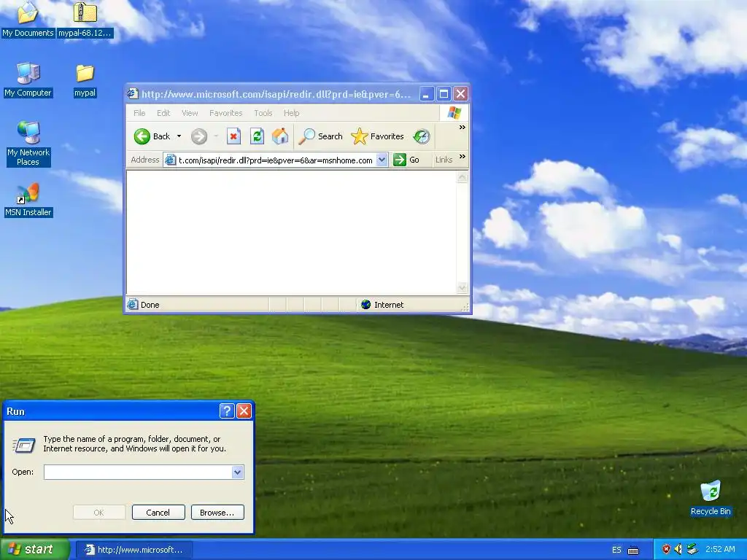Click the Safely Remove Hardware tray icon
Image resolution: width=747 pixels, height=560 pixels.
point(692,550)
